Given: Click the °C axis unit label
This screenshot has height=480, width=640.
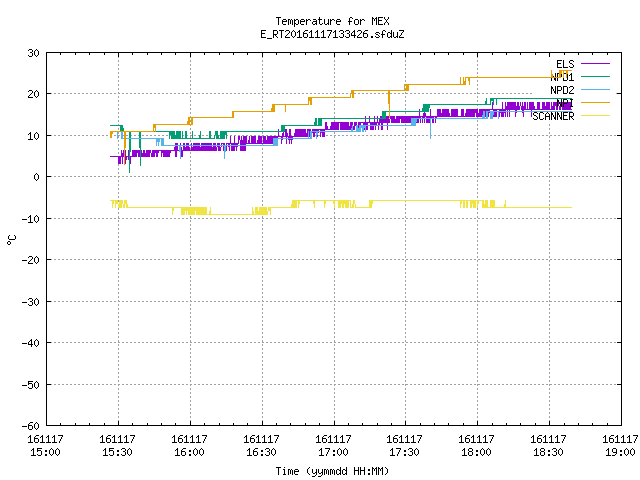Looking at the screenshot, I should [x=12, y=240].
